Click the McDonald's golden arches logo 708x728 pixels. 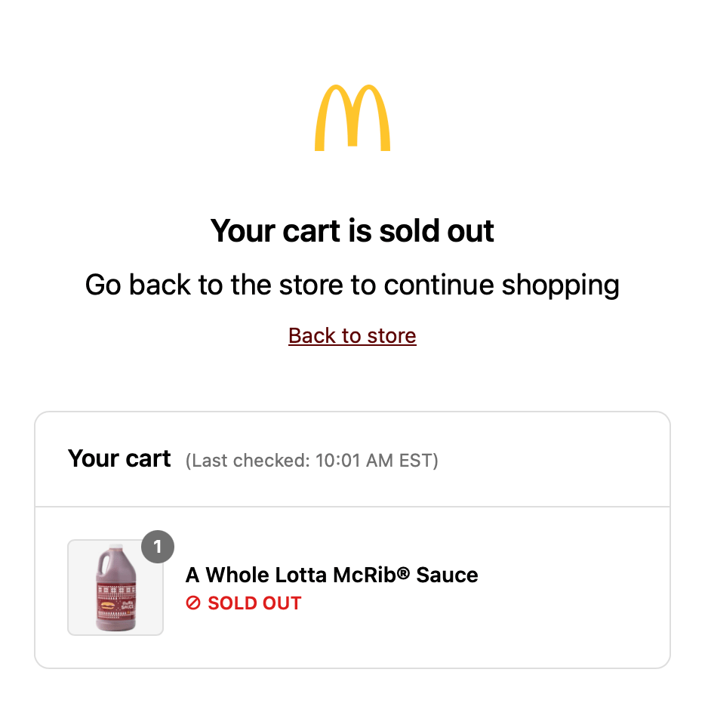click(352, 119)
